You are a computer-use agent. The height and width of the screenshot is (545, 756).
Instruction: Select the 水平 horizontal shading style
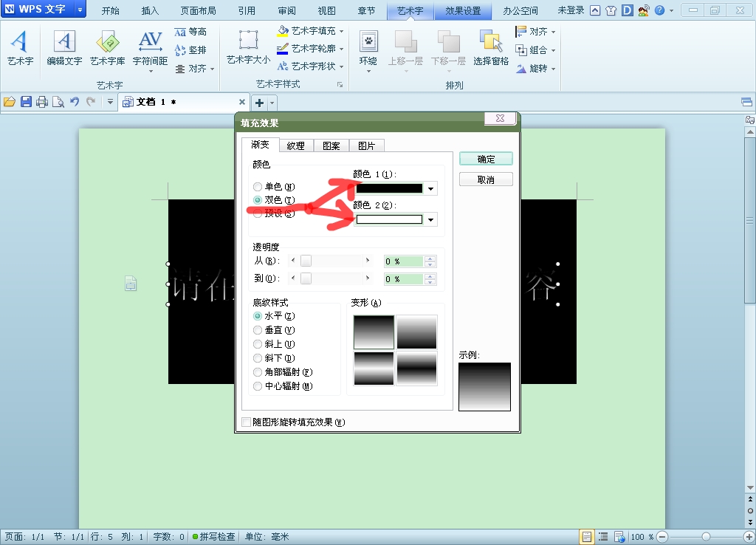pos(258,316)
